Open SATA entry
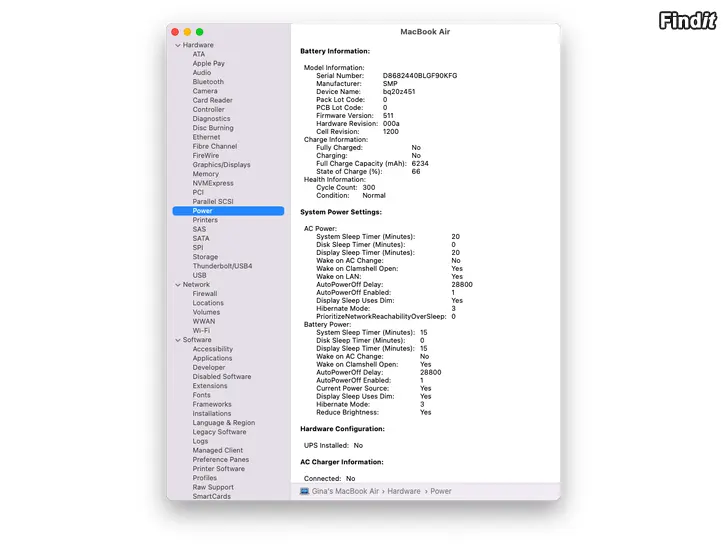 201,239
